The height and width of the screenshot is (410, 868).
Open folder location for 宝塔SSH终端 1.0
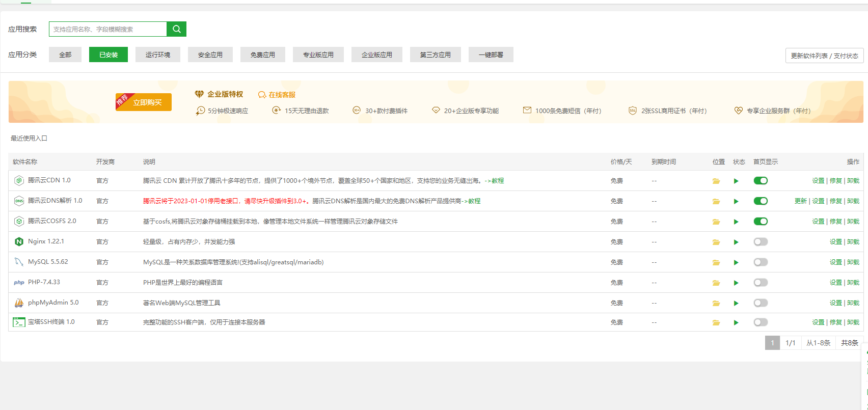[716, 322]
